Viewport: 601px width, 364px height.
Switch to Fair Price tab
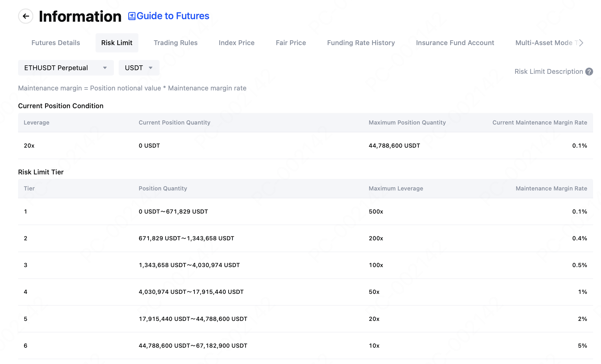tap(291, 43)
